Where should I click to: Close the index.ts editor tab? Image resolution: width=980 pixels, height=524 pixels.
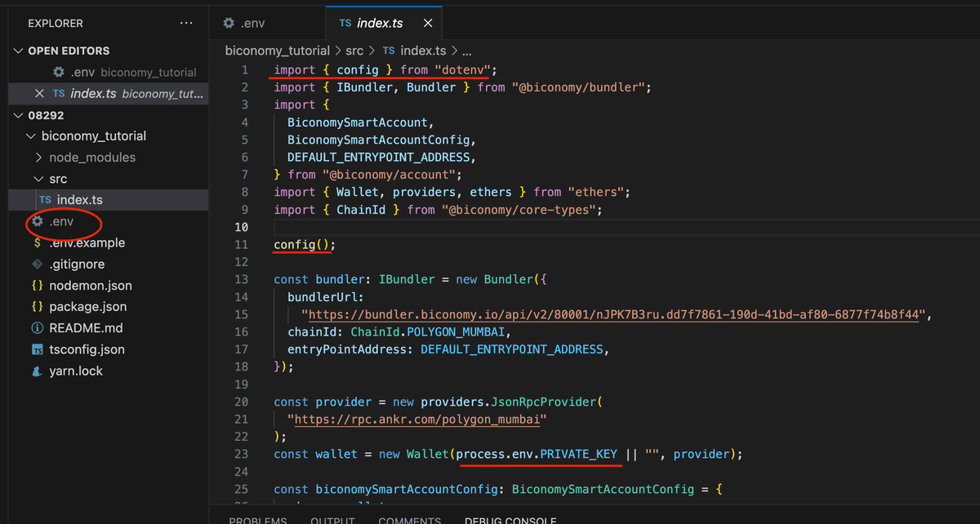(x=430, y=24)
